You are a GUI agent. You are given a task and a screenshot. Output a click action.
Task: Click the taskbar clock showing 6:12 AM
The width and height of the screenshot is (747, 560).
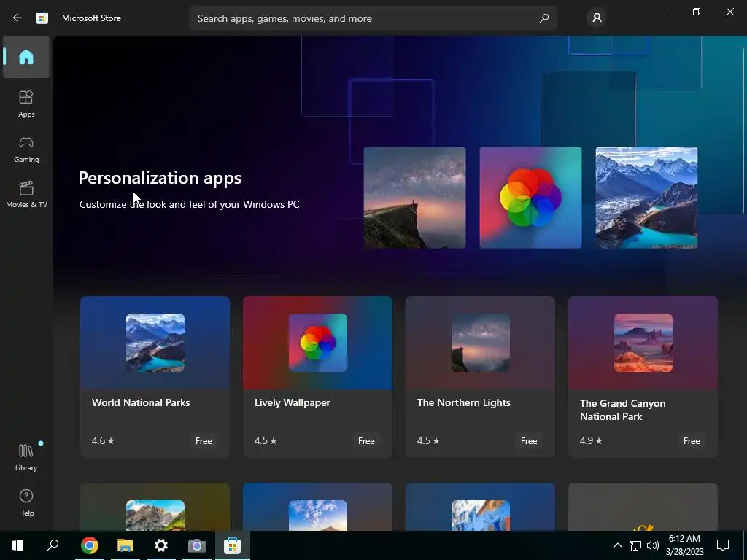coord(684,545)
